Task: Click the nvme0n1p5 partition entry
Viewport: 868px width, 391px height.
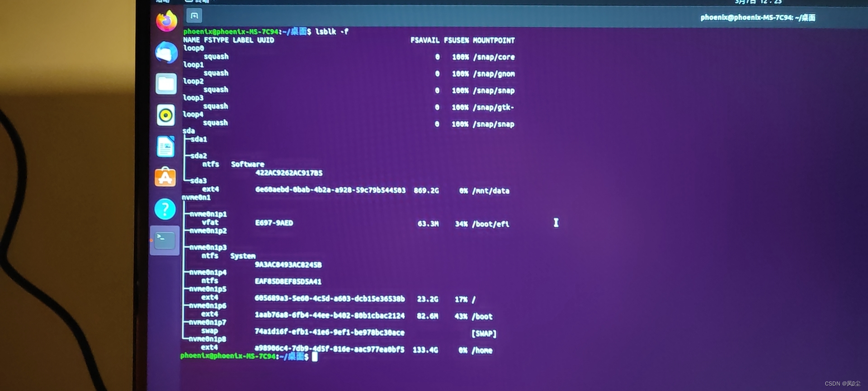Action: tap(208, 289)
